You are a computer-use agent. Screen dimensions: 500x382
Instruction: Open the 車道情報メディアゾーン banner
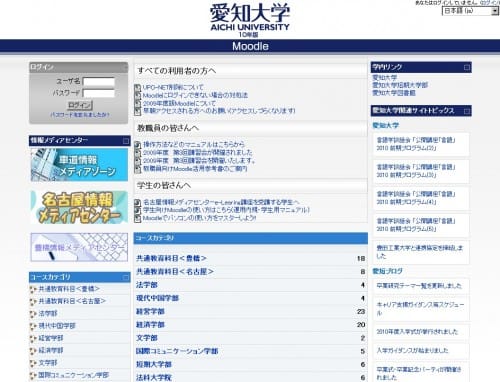[79, 165]
